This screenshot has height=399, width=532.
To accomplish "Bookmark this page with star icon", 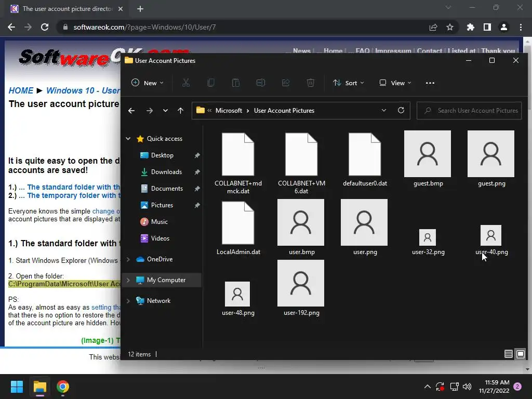I will tap(450, 27).
